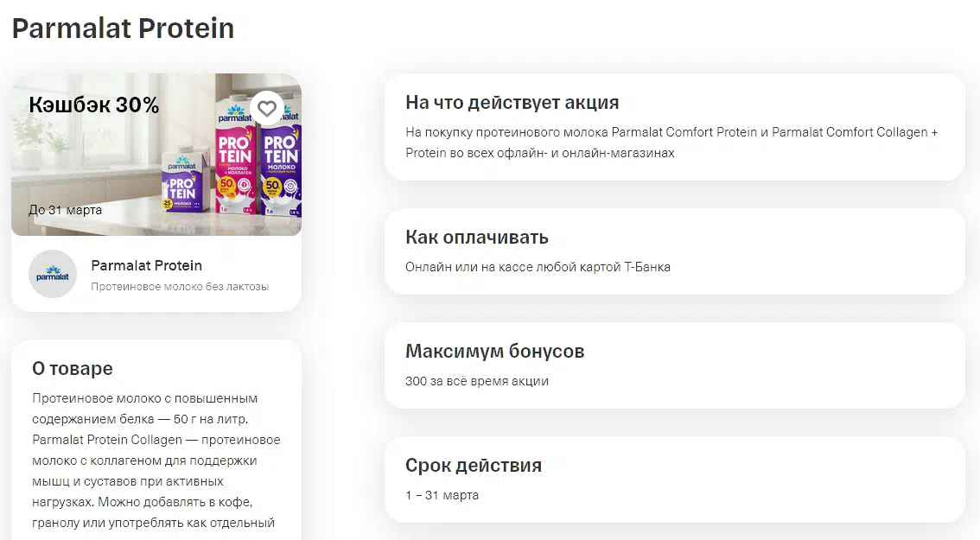The width and height of the screenshot is (980, 540).
Task: Click the heart favorite icon on promo image
Action: coord(267,109)
